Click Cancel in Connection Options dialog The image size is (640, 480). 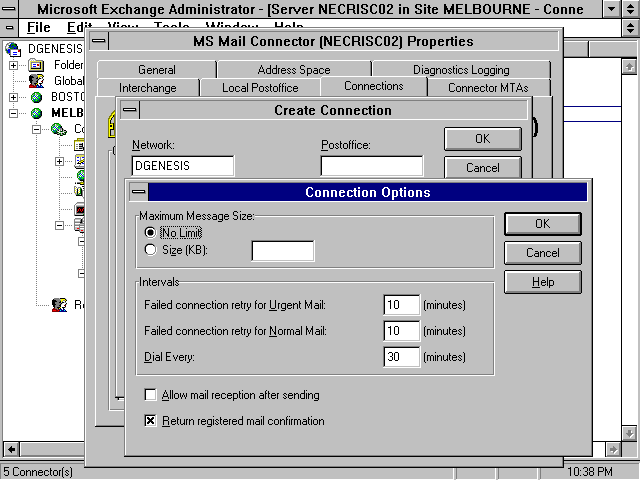(x=543, y=253)
